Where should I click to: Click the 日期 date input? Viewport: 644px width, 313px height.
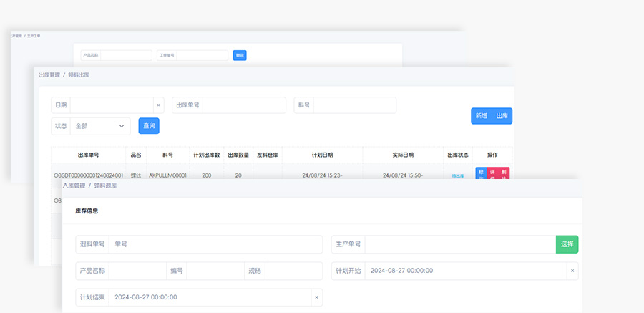tap(111, 105)
